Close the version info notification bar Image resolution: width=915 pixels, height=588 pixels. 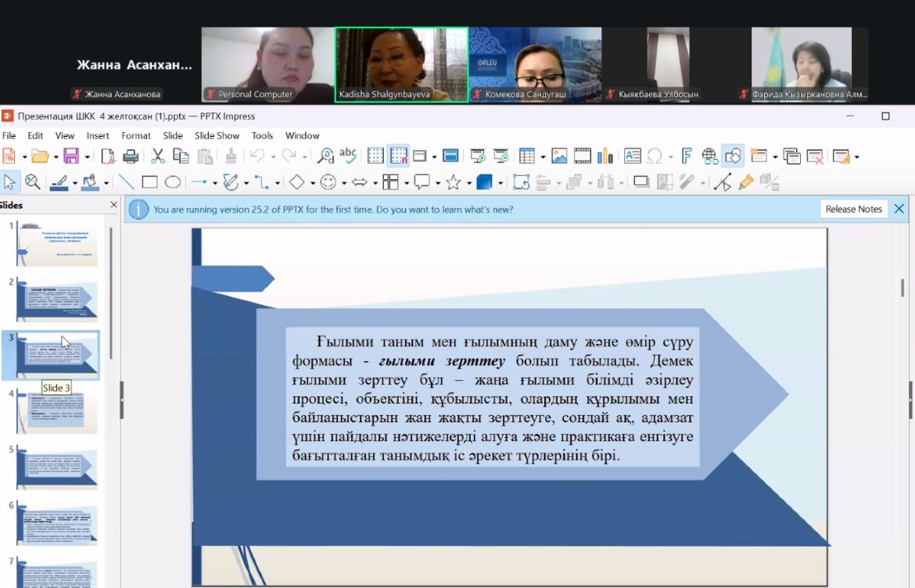pos(899,209)
